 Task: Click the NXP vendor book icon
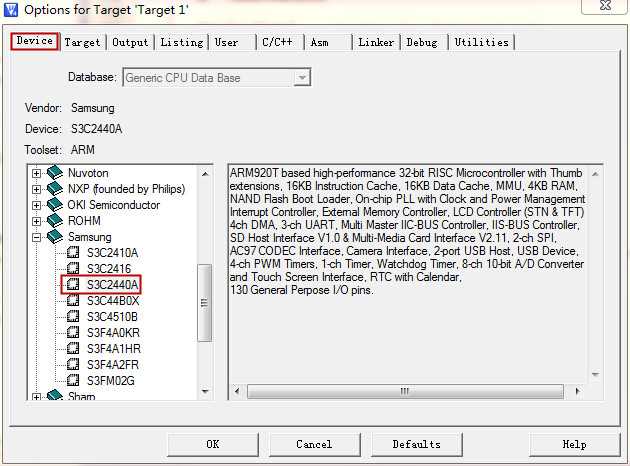pos(55,189)
